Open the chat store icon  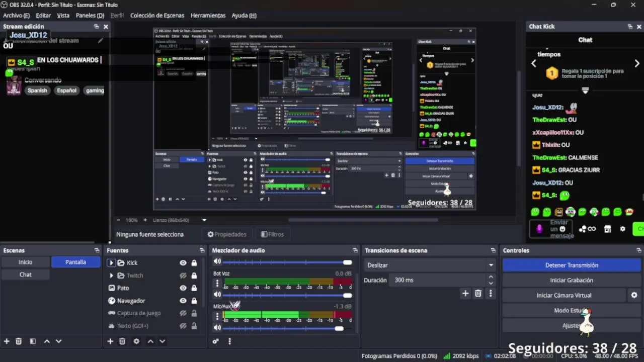(608, 229)
